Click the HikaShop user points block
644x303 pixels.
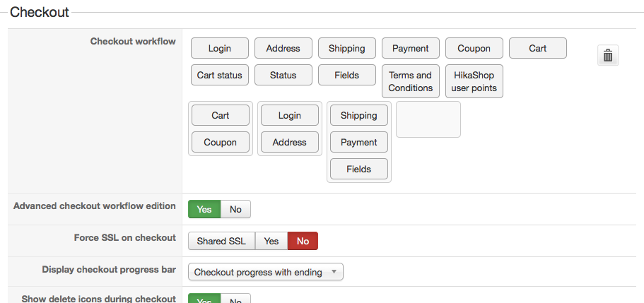(474, 81)
